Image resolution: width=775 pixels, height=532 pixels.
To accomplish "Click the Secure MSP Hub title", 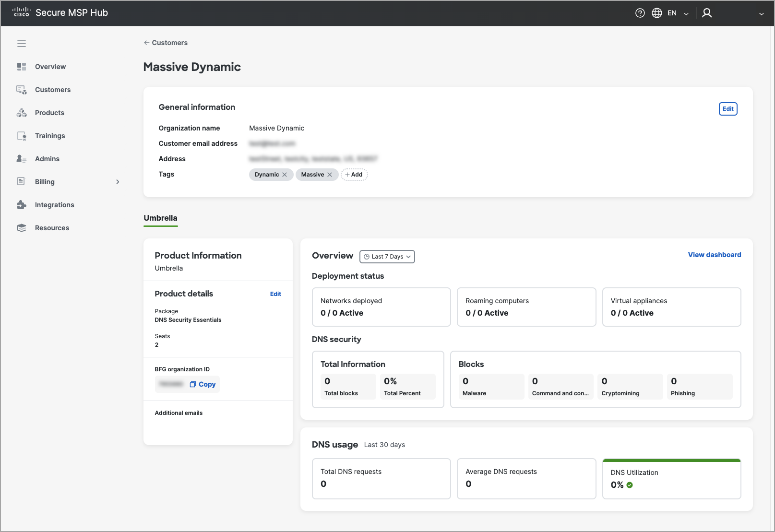I will click(x=72, y=13).
